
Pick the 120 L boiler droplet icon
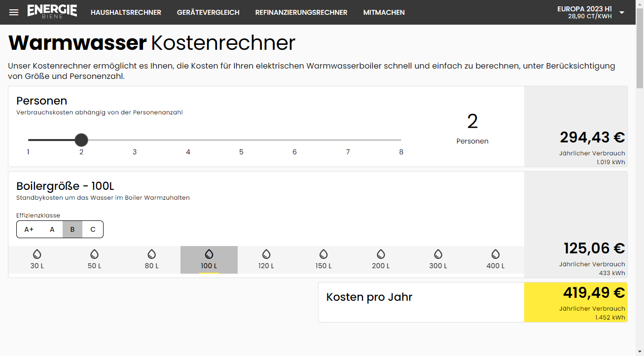point(266,254)
